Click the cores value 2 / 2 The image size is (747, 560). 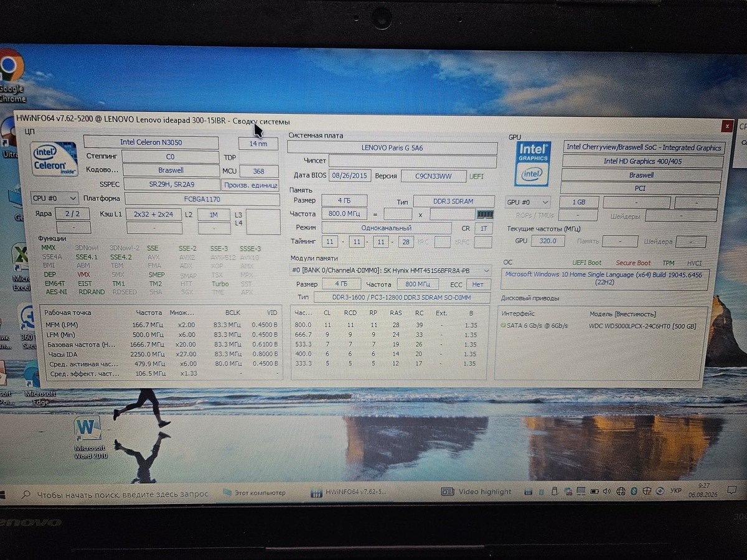pyautogui.click(x=73, y=213)
